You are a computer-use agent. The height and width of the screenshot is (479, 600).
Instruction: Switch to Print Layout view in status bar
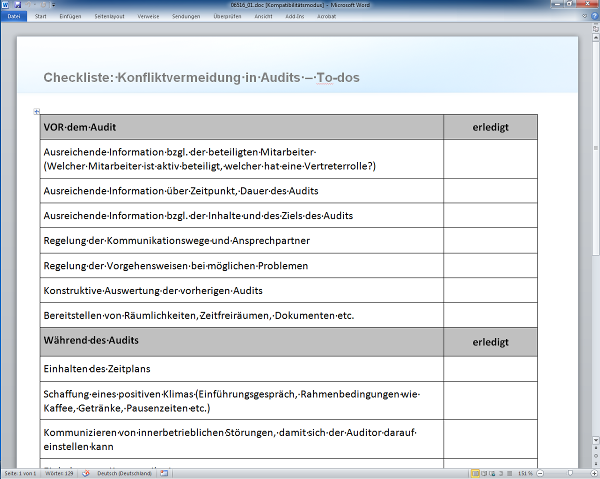coord(475,472)
